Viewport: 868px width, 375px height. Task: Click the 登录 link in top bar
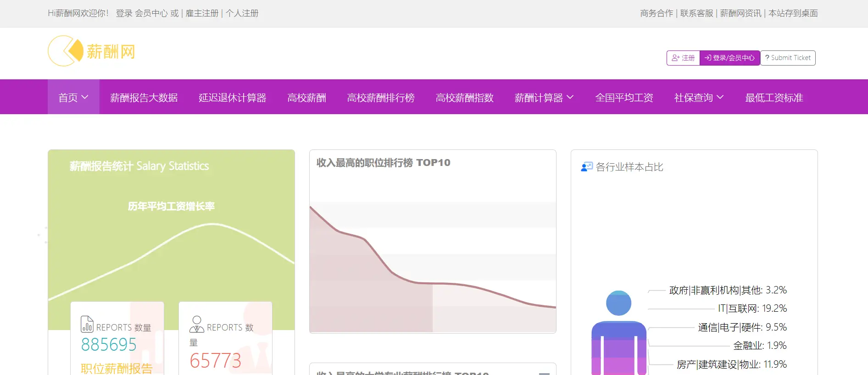click(x=124, y=13)
